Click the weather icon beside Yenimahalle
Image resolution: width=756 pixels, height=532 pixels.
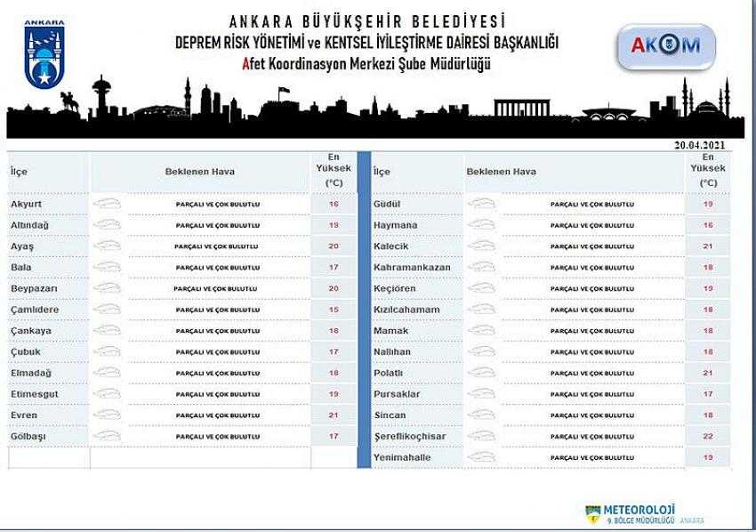[481, 457]
